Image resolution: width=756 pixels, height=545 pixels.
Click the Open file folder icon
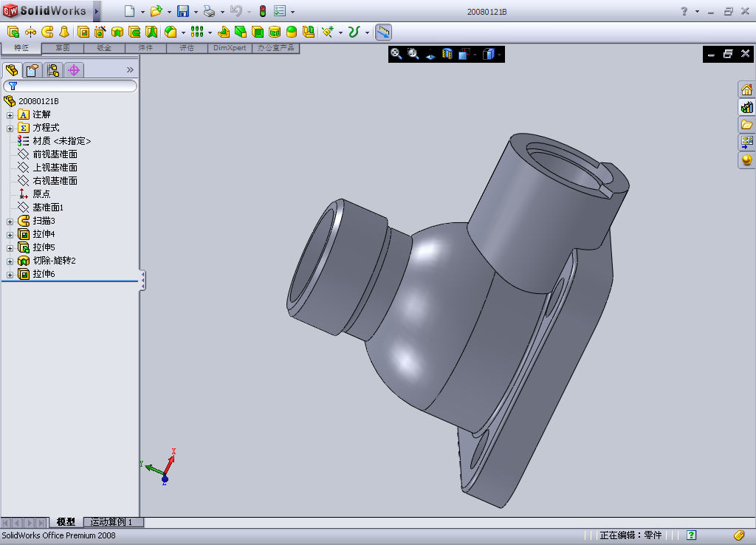pyautogui.click(x=156, y=10)
